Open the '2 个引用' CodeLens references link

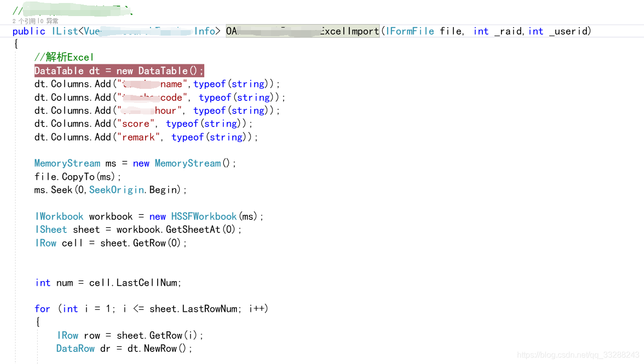[24, 21]
